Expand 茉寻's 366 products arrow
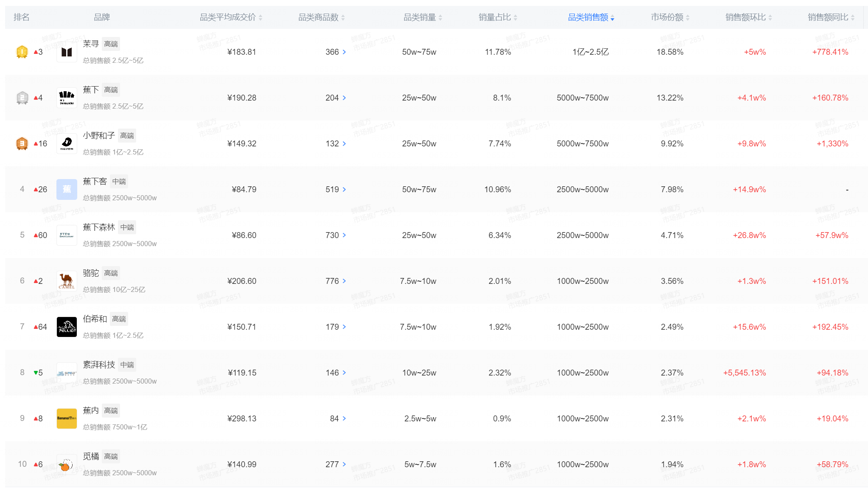Image resolution: width=868 pixels, height=488 pixels. [344, 52]
